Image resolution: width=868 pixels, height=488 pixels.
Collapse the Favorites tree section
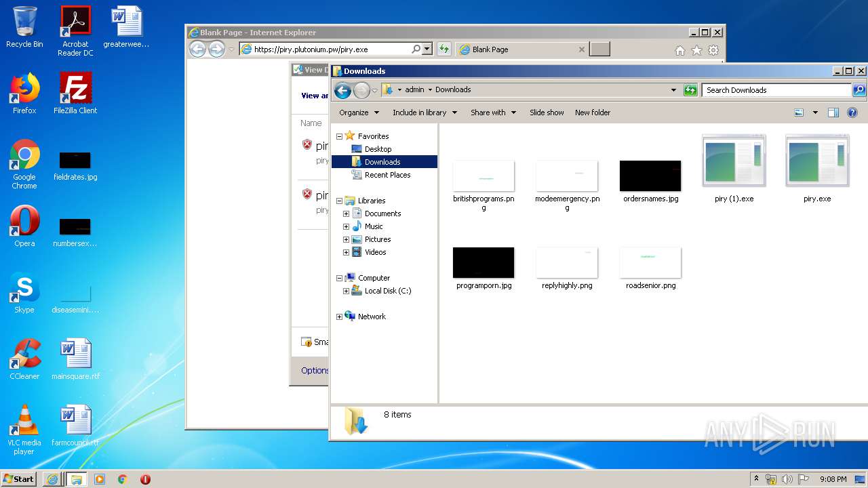click(x=339, y=136)
